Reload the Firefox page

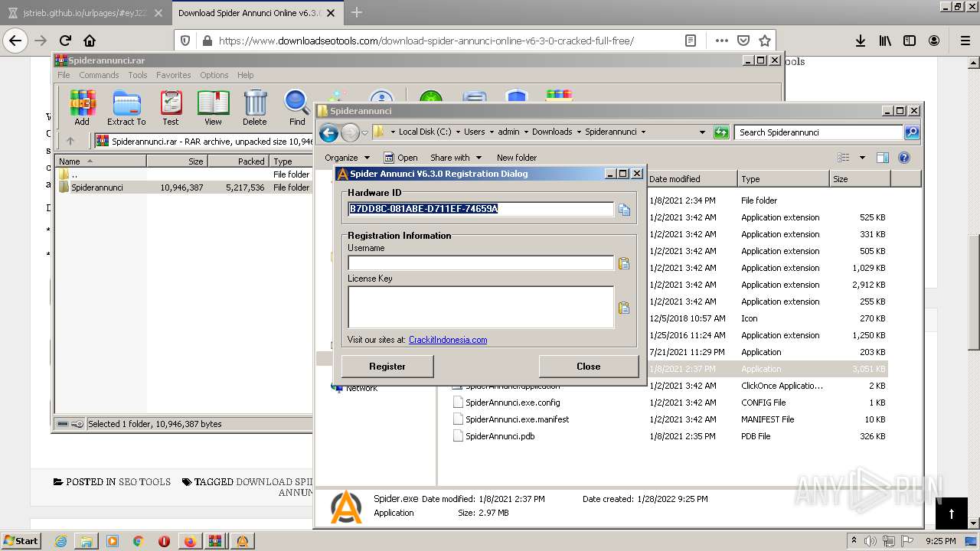[65, 41]
